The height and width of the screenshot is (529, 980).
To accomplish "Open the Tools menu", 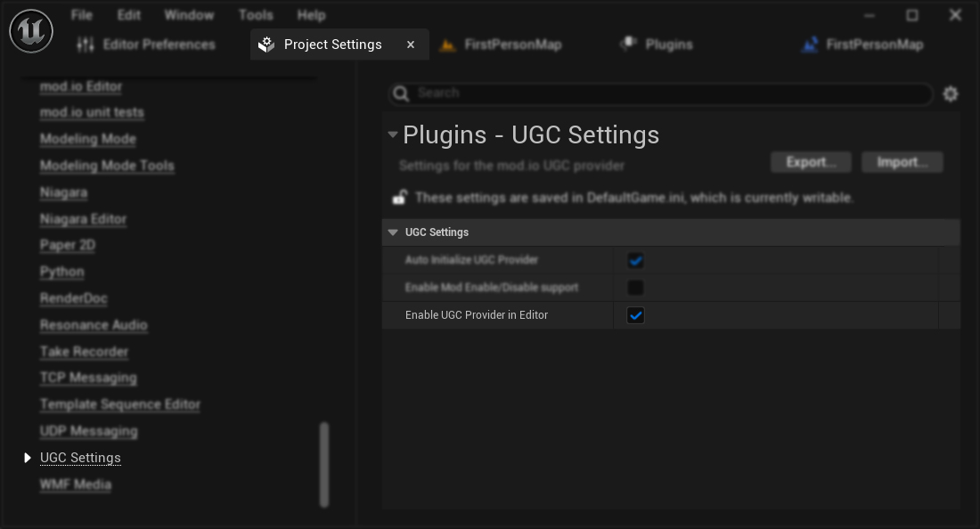I will pos(256,15).
